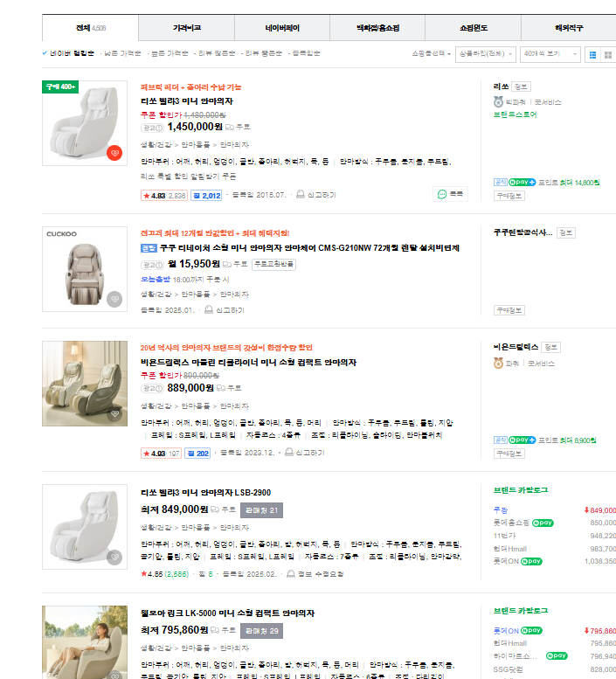Image resolution: width=616 pixels, height=679 pixels.
Task: Click 찜 2,012 badge on 리쏘 product
Action: click(x=206, y=196)
